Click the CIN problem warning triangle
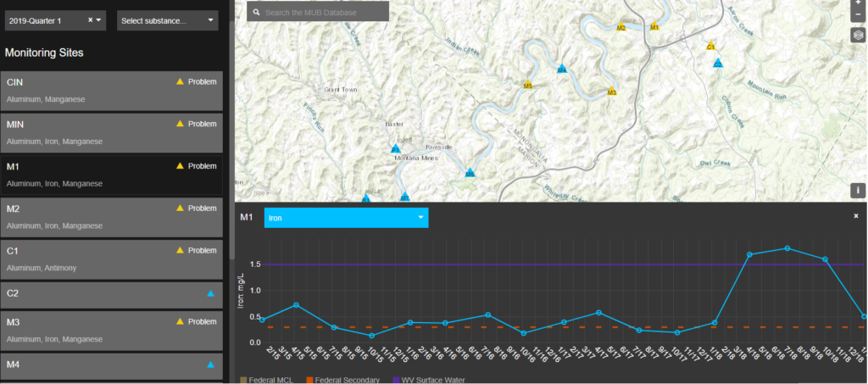Image resolution: width=868 pixels, height=384 pixels. click(180, 81)
